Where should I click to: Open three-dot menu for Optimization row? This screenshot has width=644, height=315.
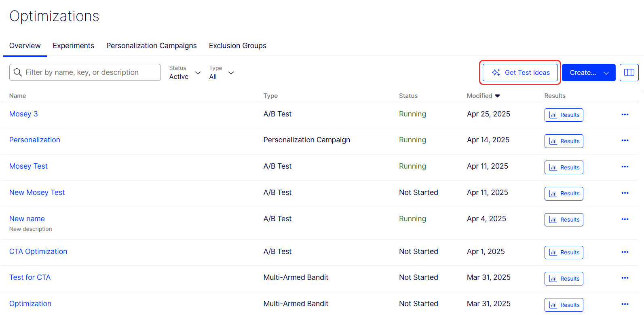pyautogui.click(x=625, y=304)
